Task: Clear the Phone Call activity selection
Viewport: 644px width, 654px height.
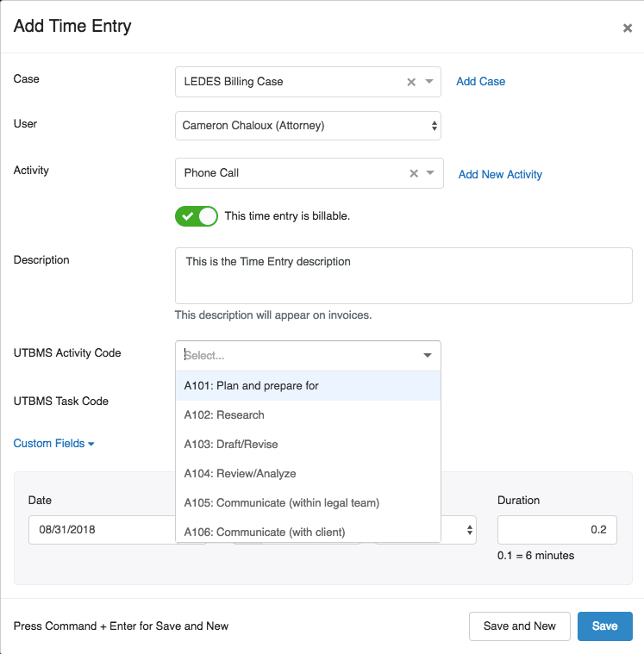Action: point(414,173)
